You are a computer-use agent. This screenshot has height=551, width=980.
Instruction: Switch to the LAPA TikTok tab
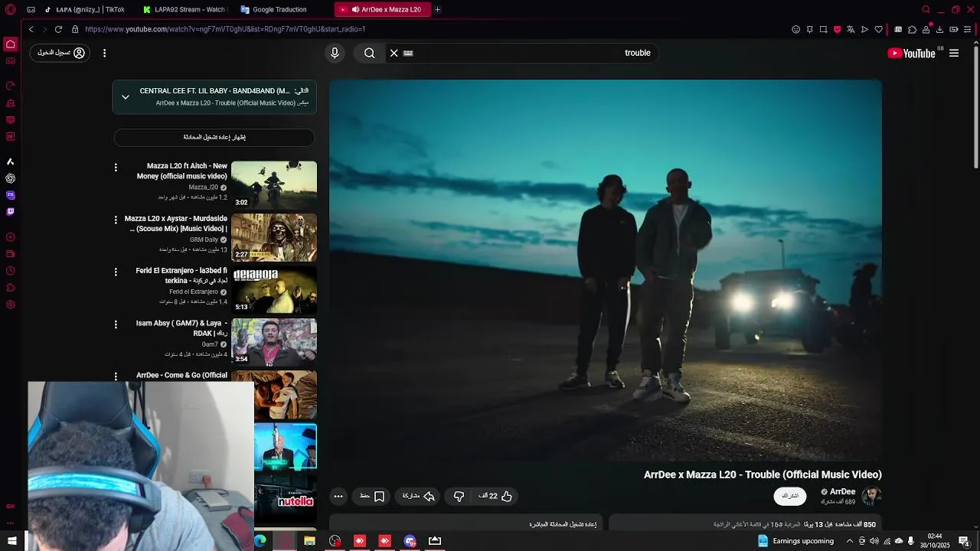pyautogui.click(x=84, y=10)
